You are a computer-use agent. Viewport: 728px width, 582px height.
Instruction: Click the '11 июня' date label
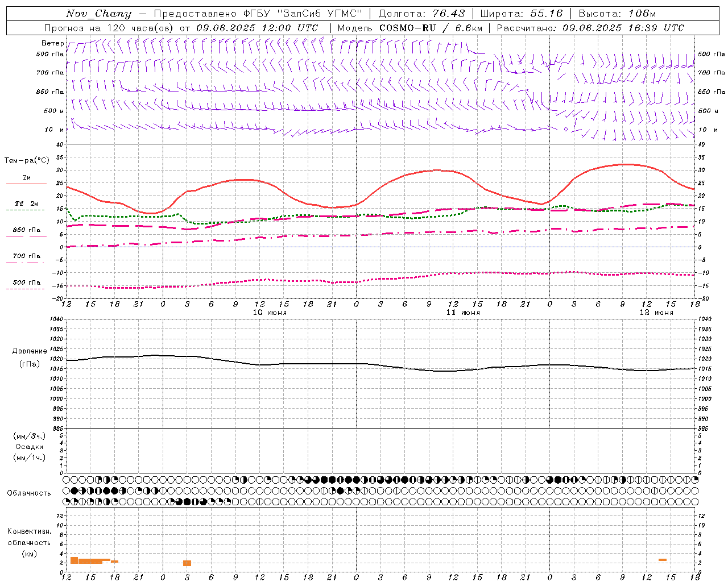point(463,313)
